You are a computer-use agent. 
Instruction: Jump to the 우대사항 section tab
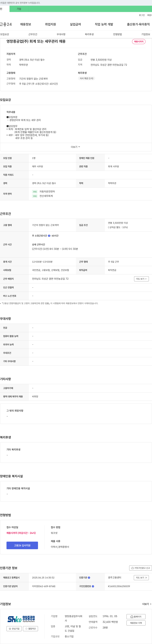(61, 34)
